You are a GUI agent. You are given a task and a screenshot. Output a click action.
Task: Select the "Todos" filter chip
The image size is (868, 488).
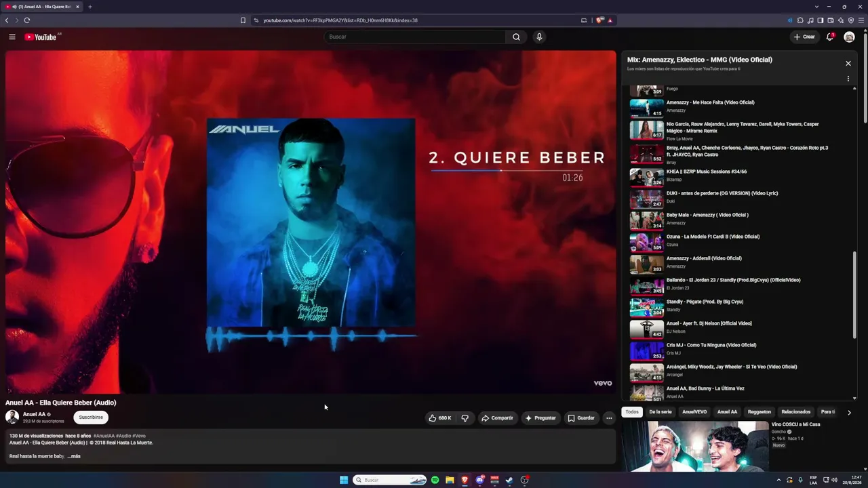coord(632,412)
